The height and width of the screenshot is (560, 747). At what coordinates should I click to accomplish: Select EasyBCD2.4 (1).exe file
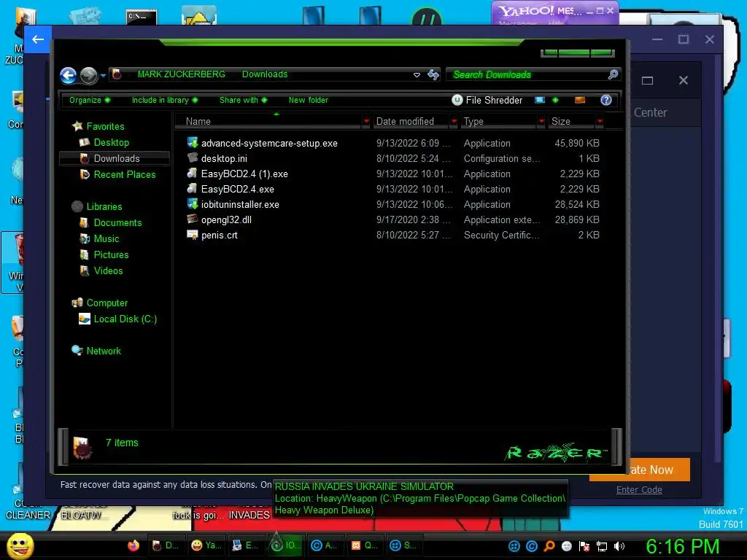click(244, 174)
